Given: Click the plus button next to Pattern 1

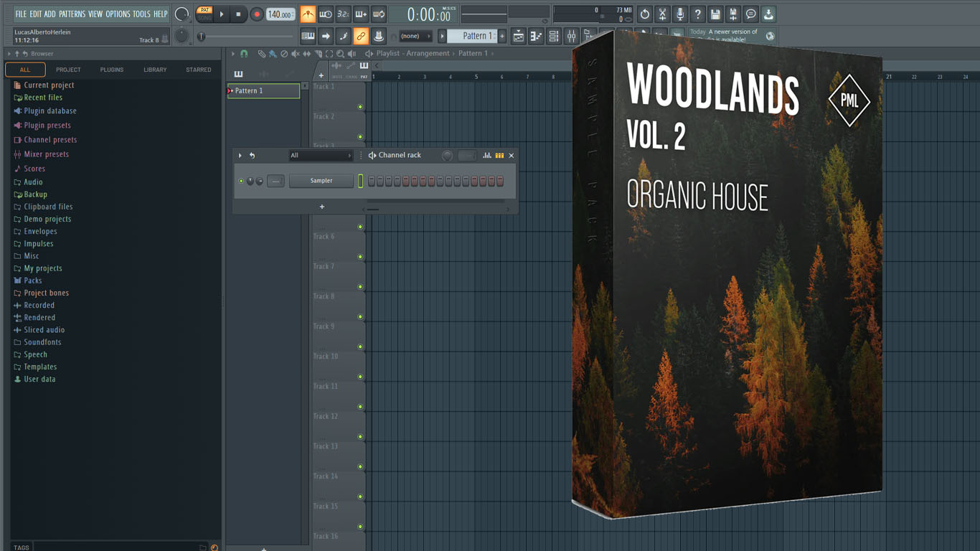Looking at the screenshot, I should (x=502, y=36).
